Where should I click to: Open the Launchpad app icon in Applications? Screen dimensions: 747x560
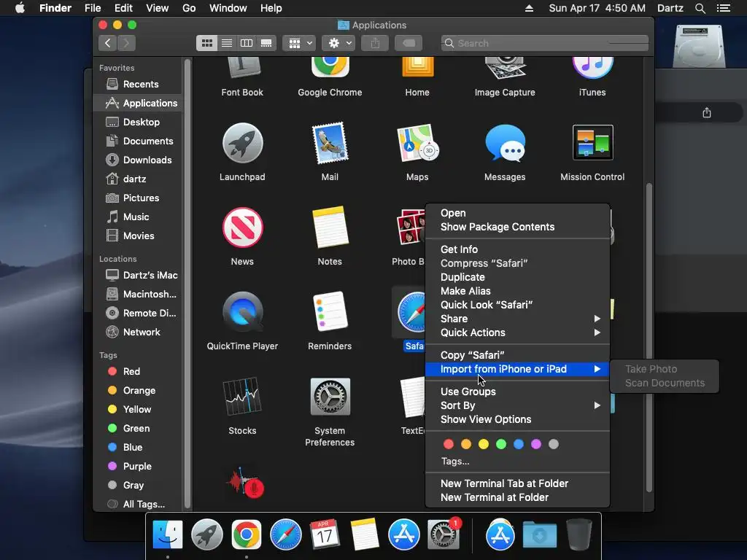(242, 143)
